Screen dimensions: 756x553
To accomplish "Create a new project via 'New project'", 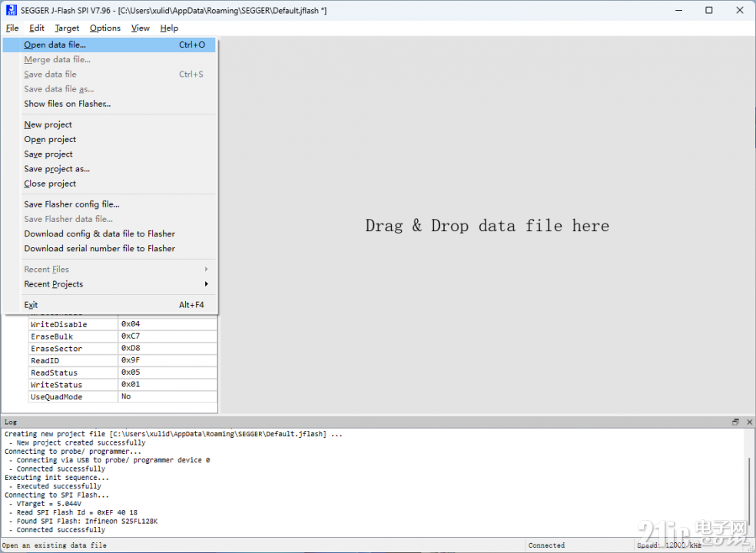I will pyautogui.click(x=109, y=124).
